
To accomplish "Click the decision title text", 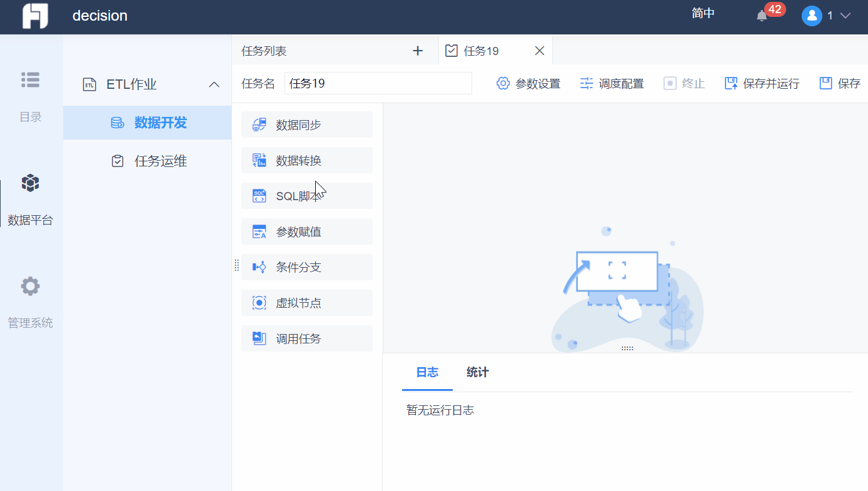I will [x=100, y=16].
